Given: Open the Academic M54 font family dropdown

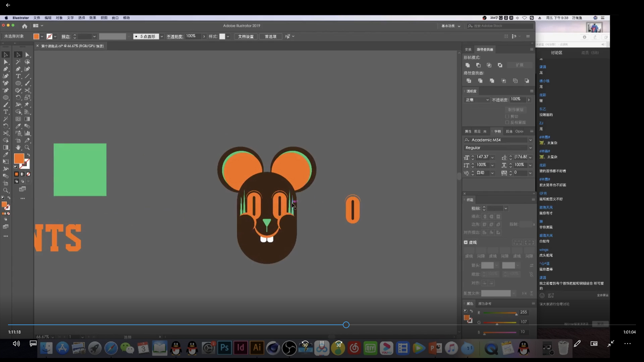Looking at the screenshot, I should click(x=530, y=140).
